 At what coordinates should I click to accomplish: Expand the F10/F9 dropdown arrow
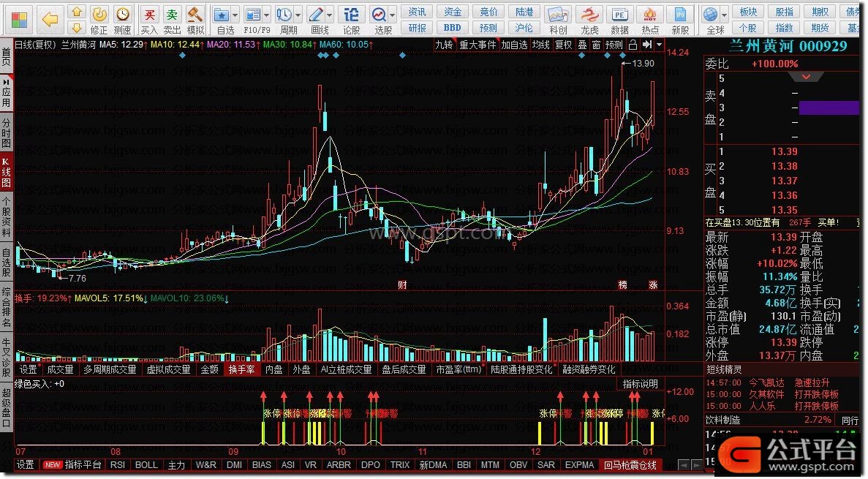point(267,15)
